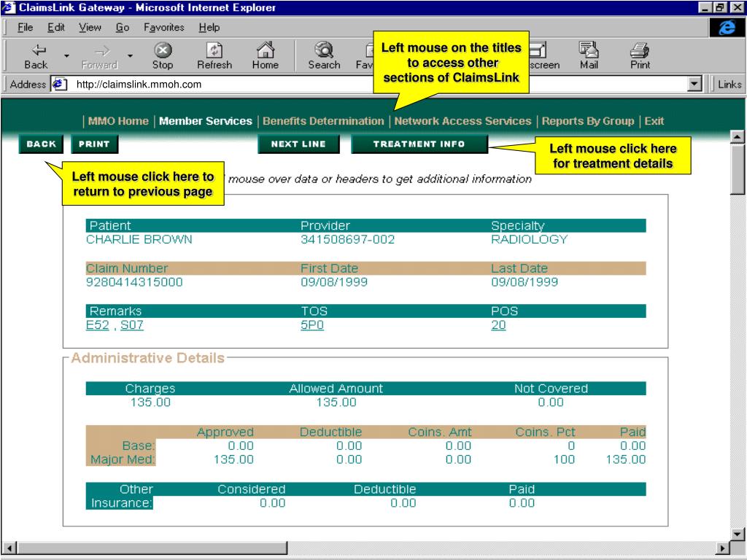Open the Favorites menu

tap(164, 27)
